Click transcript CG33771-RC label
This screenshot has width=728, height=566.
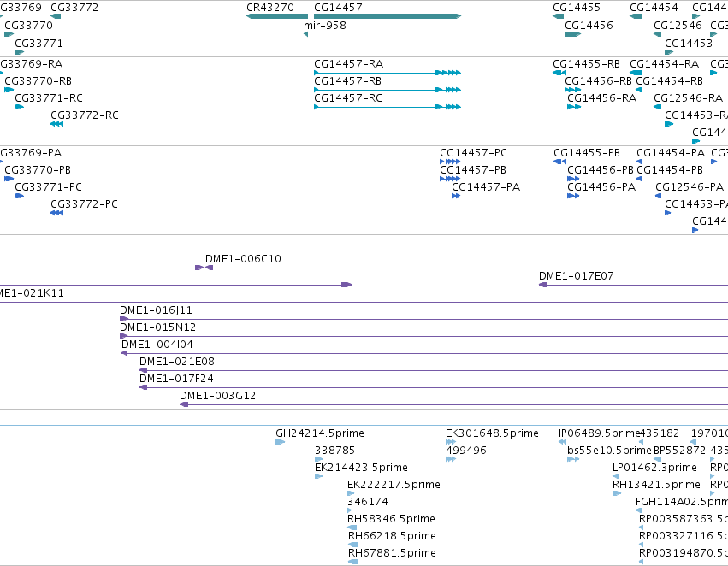coord(49,98)
